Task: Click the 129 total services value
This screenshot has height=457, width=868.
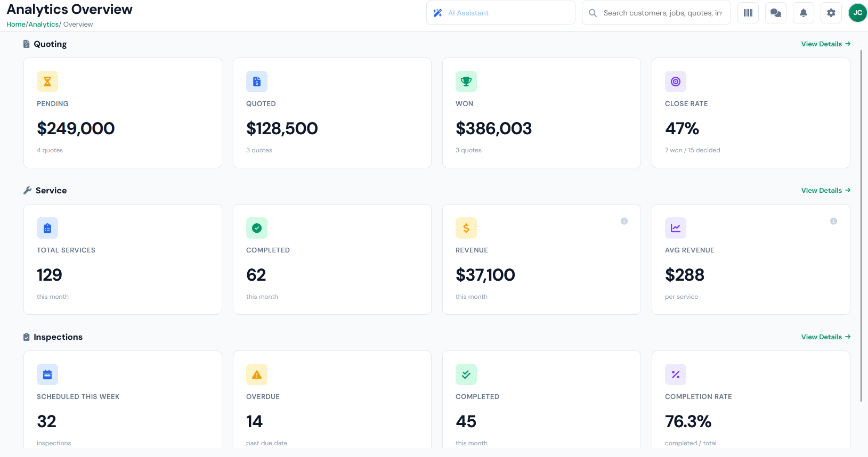Action: pyautogui.click(x=50, y=275)
